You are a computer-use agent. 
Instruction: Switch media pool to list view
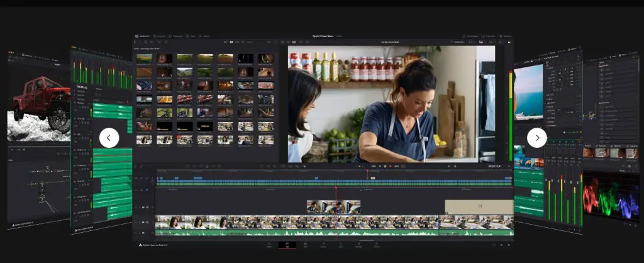pos(243,42)
